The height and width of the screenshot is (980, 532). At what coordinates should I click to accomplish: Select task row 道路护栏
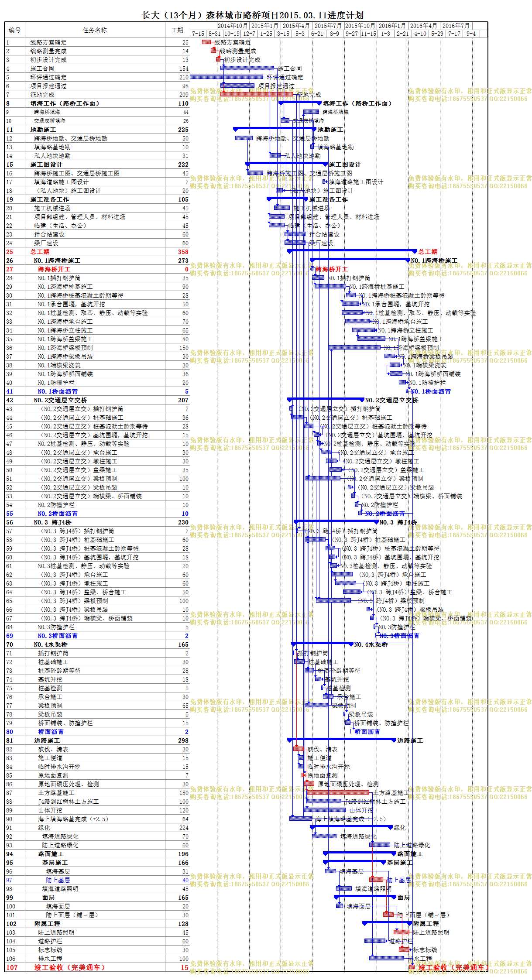click(x=97, y=941)
